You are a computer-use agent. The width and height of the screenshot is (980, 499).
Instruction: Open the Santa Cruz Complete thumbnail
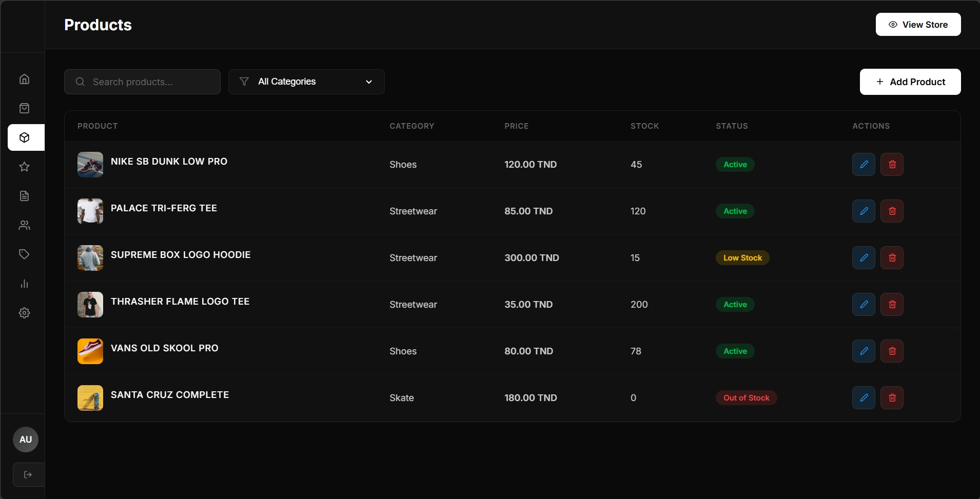tap(90, 398)
